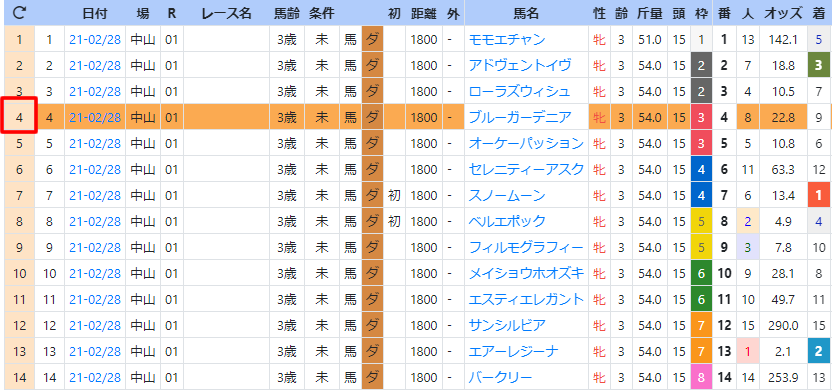Click the finish position 1 cell for スノームーン

click(819, 195)
